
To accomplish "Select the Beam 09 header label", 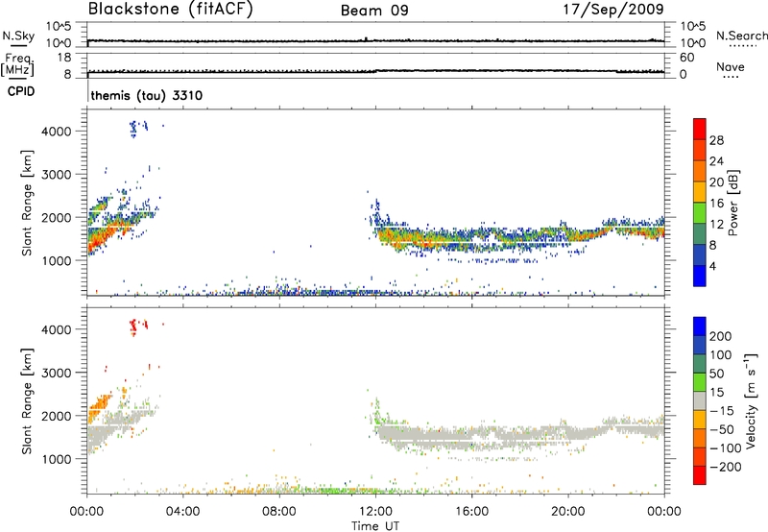I will click(x=374, y=11).
